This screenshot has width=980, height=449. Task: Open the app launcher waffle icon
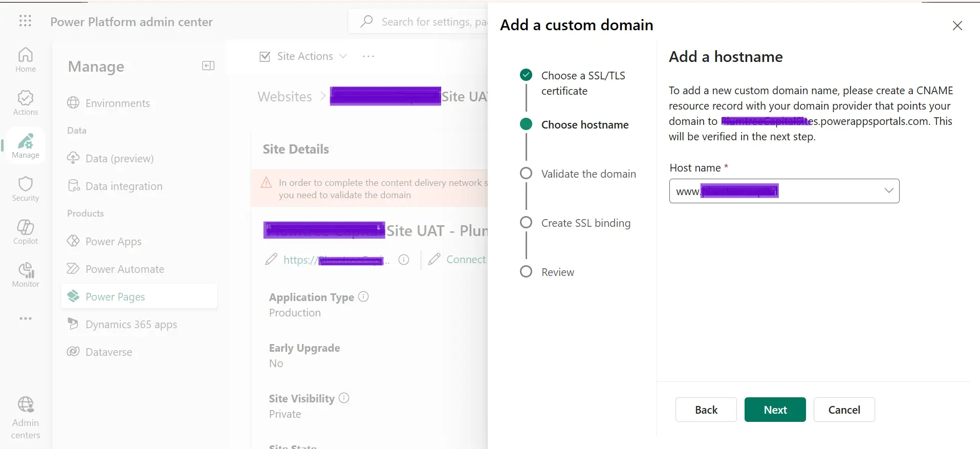point(25,21)
